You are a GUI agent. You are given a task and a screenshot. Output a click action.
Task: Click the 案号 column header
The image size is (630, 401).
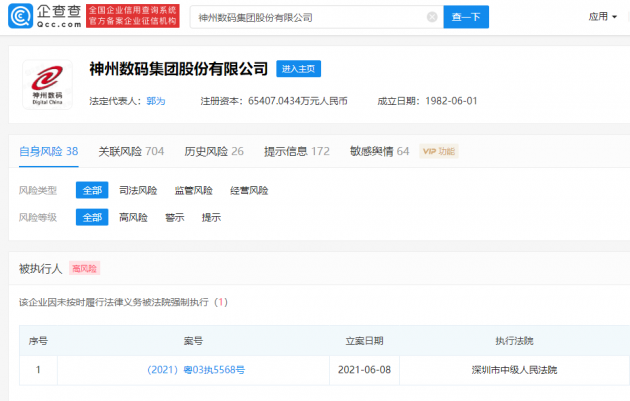click(193, 341)
